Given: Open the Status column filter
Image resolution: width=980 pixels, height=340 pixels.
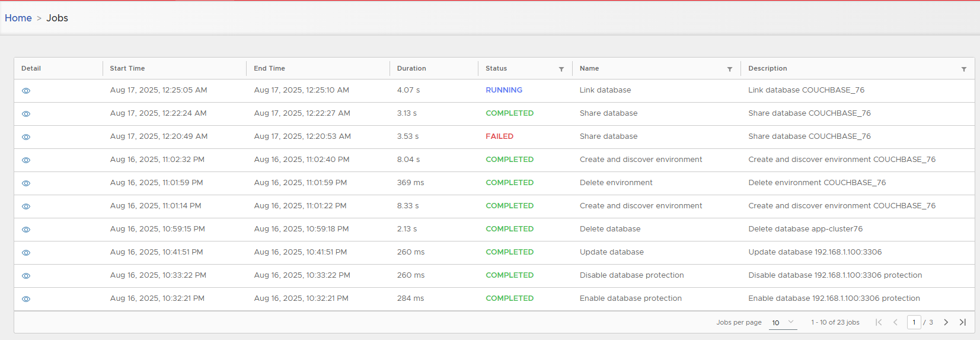Looking at the screenshot, I should [561, 69].
